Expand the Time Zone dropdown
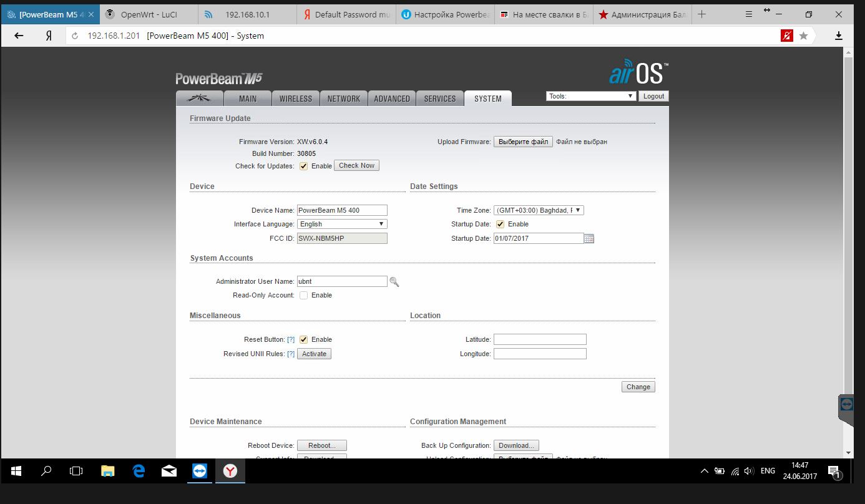This screenshot has height=504, width=865. coord(538,210)
